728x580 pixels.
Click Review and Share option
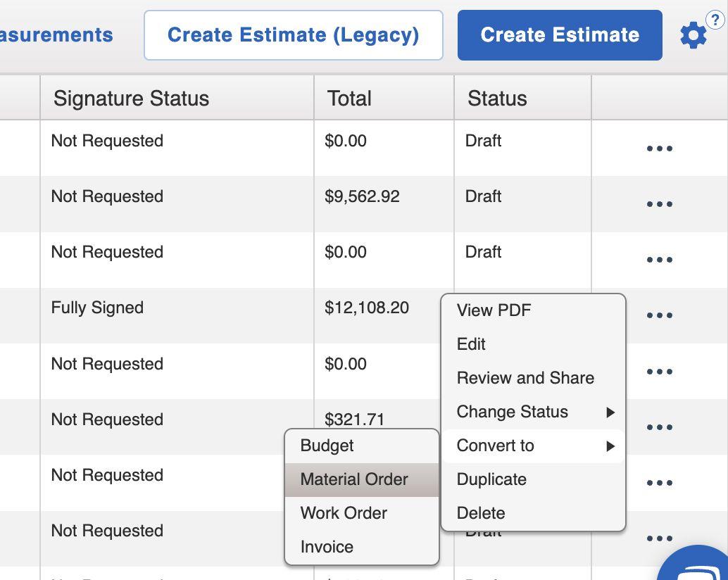(525, 378)
